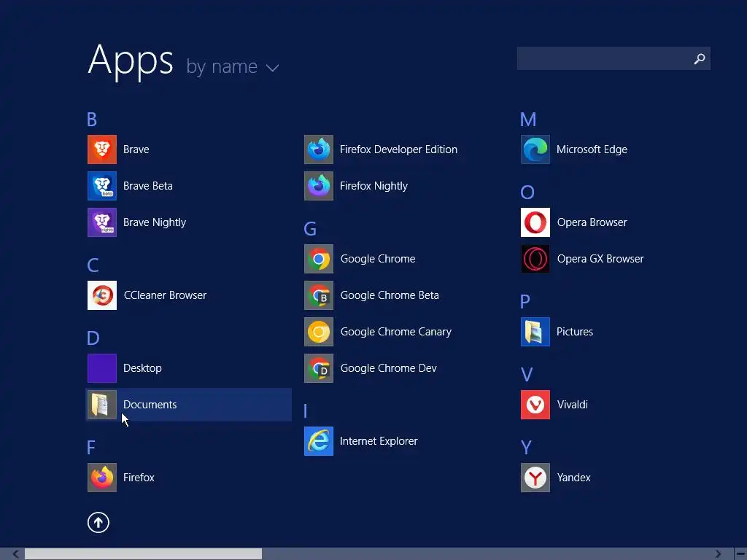Click the 'Google Chrome Dev' label
The image size is (747, 560).
click(388, 368)
